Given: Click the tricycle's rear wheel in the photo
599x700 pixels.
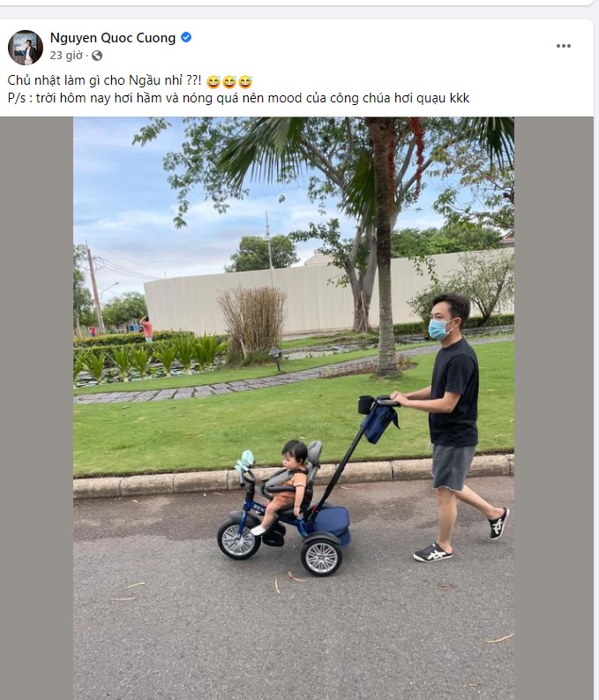Looking at the screenshot, I should pos(321,557).
